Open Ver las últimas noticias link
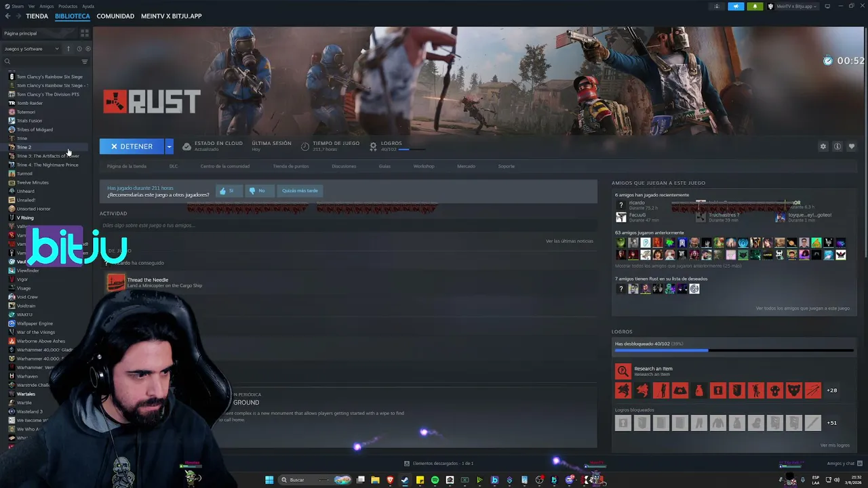 [x=570, y=241]
